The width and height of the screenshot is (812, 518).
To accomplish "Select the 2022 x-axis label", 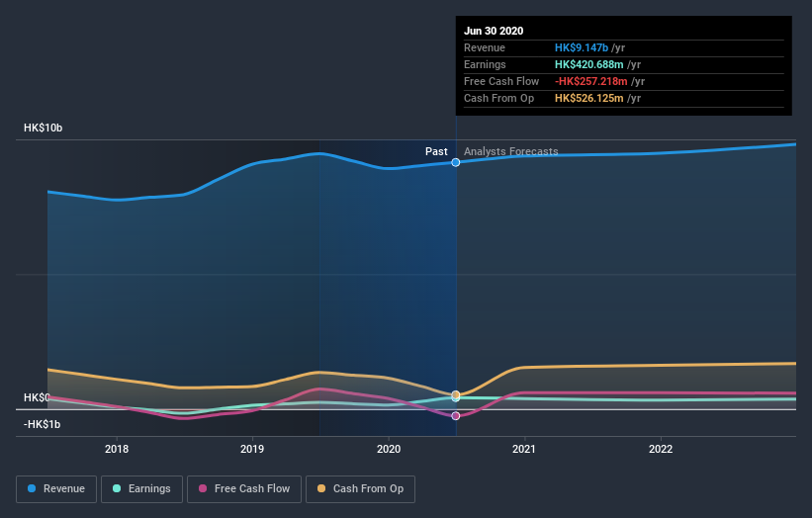I will (661, 449).
